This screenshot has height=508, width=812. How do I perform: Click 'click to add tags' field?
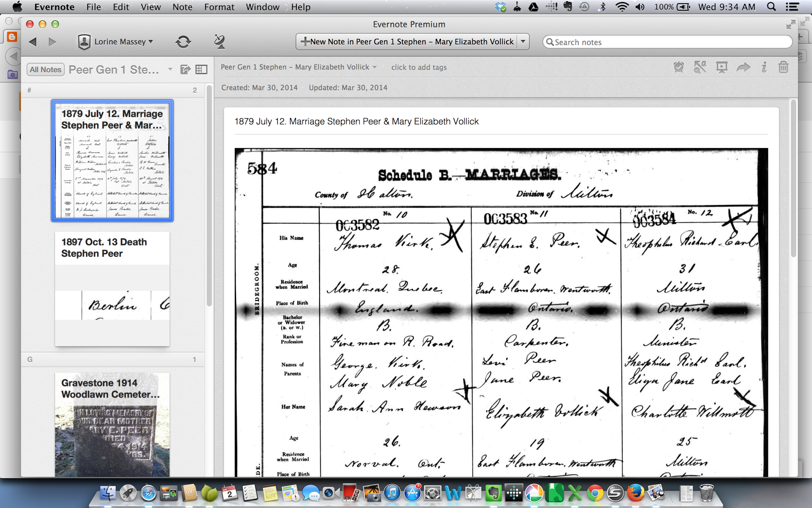tap(419, 67)
